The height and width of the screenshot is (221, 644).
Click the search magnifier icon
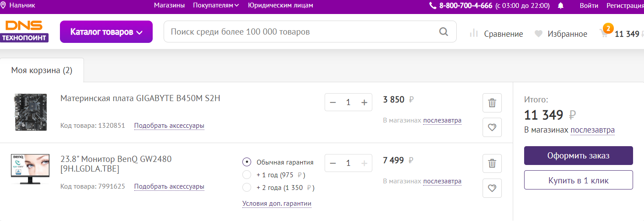coord(444,32)
